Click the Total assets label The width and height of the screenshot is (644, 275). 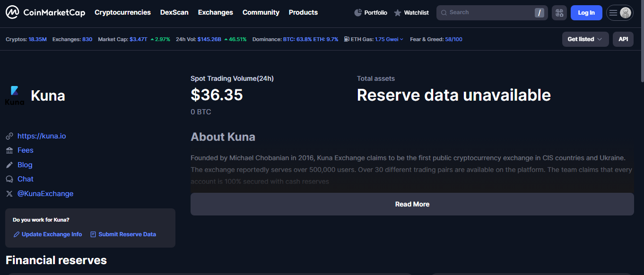pyautogui.click(x=376, y=78)
